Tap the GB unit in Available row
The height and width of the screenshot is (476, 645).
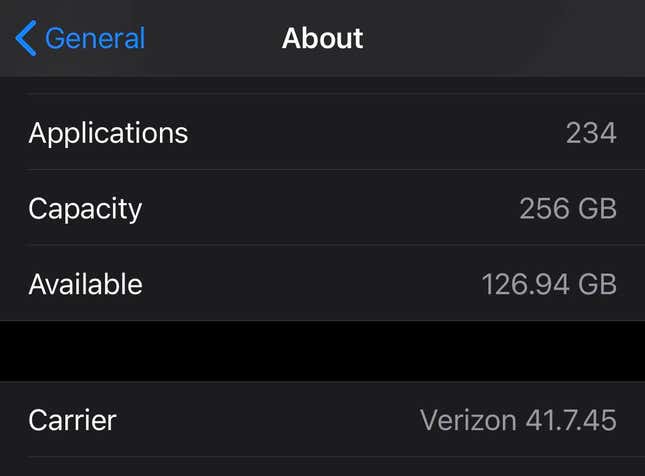tap(597, 284)
